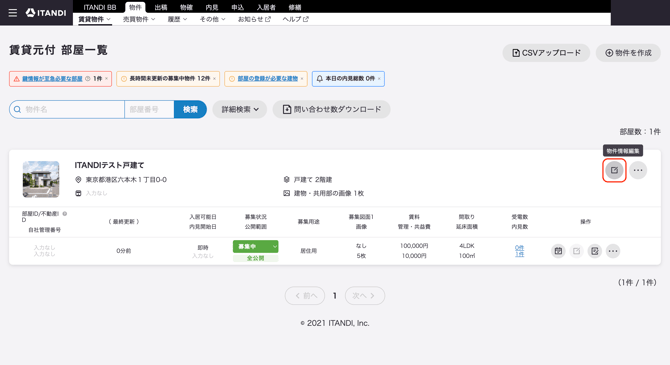Viewport: 670px width, 365px height.
Task: Click page number 1 in pagination
Action: 335,296
